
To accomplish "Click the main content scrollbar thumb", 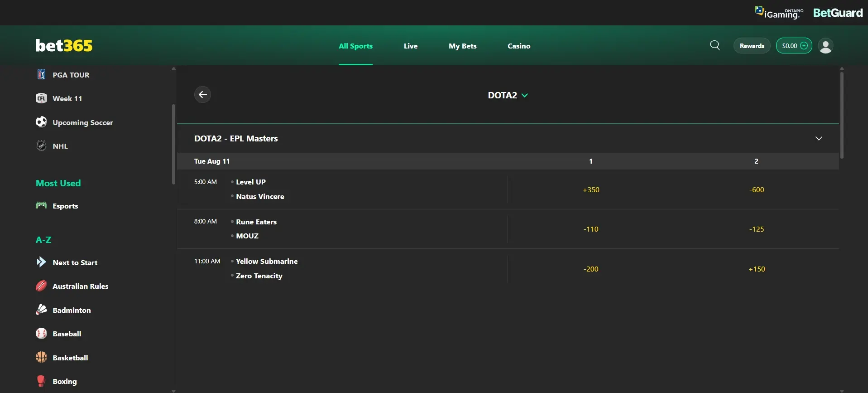I will coord(842,115).
